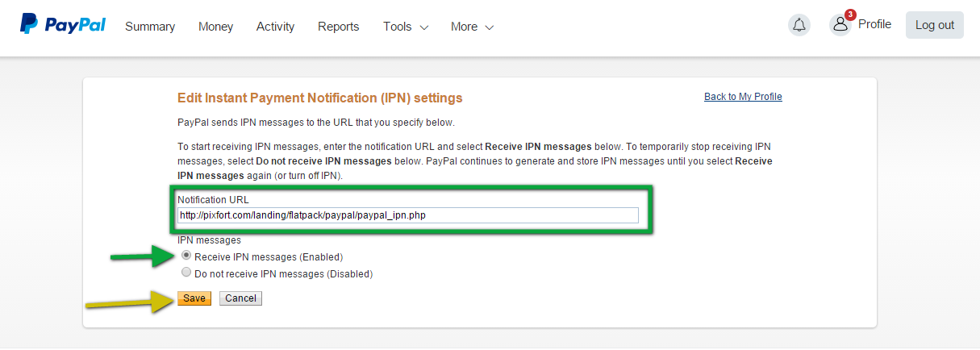Cancel editing IPN settings
Viewport: 980px width, 350px height.
coord(240,298)
